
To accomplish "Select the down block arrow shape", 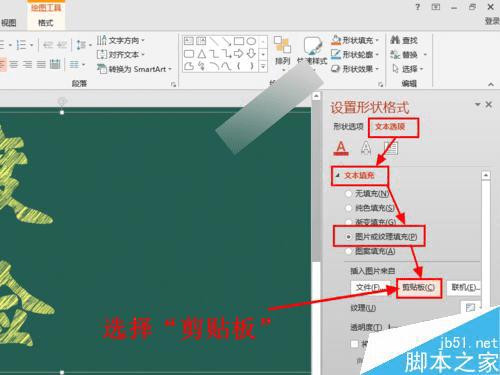I will pos(251,53).
